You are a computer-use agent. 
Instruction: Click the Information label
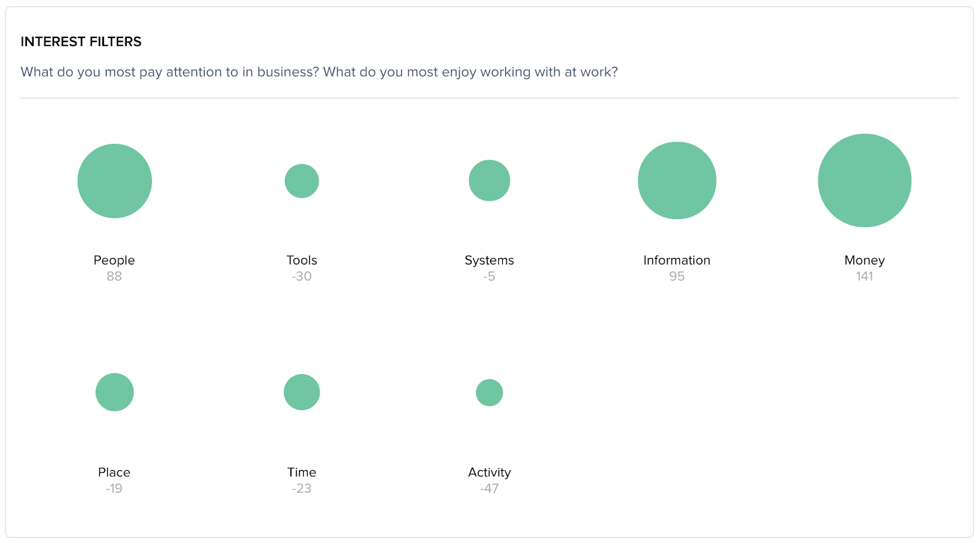(677, 260)
